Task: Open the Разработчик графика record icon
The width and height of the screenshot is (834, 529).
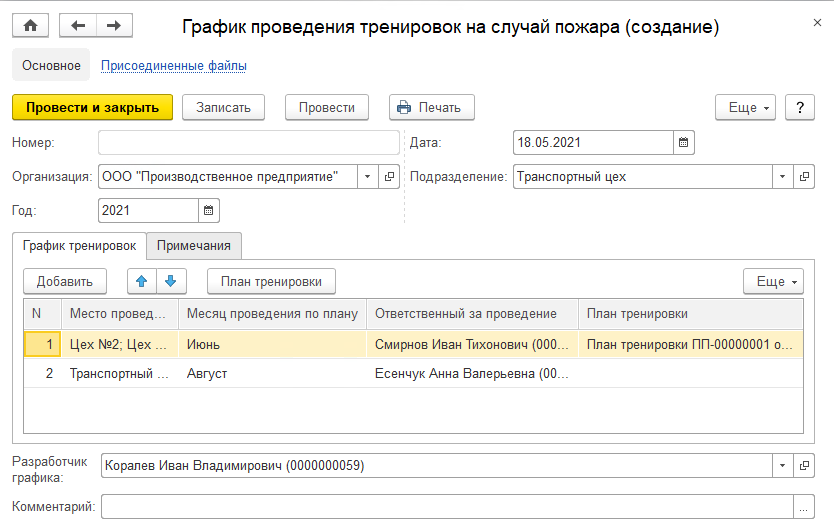Action: click(803, 466)
